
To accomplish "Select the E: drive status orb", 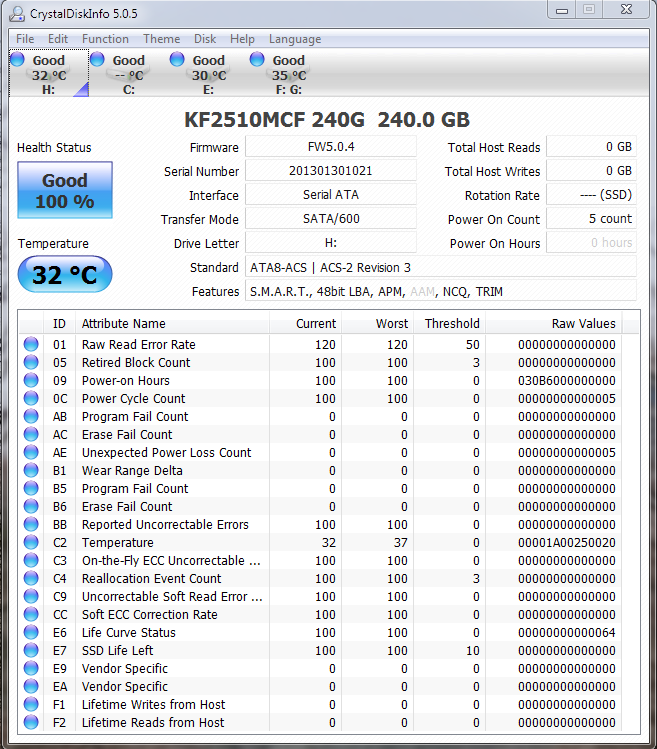I will click(177, 60).
